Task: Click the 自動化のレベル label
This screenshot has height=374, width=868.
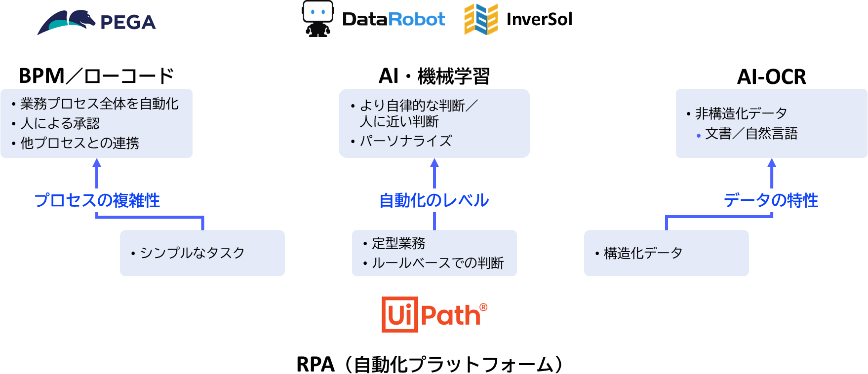Action: 434,200
